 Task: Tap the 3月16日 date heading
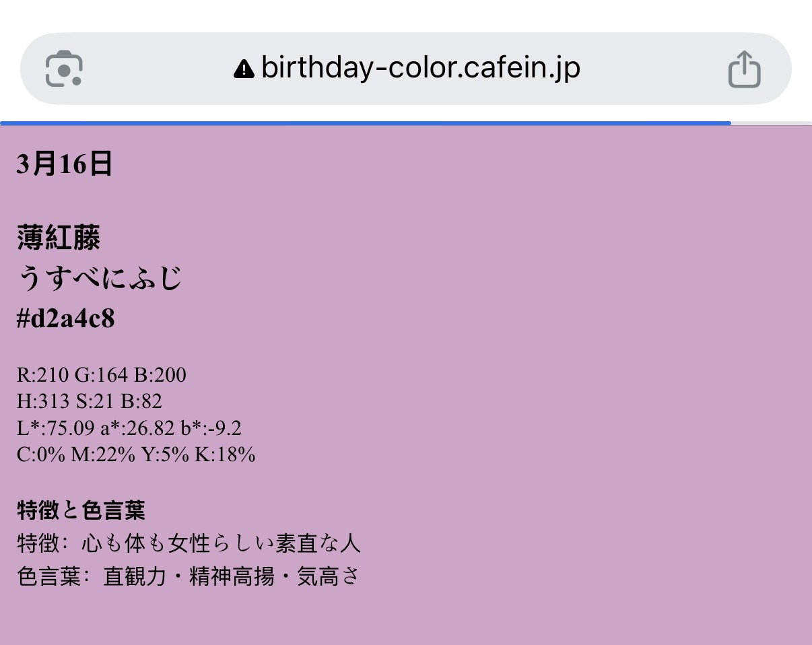65,164
